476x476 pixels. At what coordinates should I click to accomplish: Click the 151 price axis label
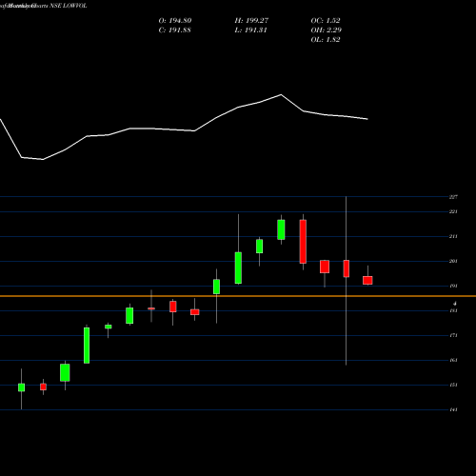453,385
